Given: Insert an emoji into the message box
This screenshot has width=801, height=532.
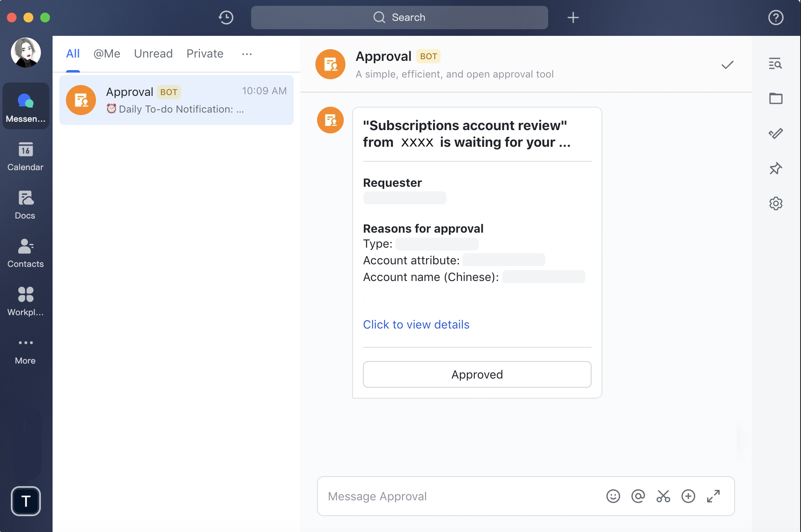Looking at the screenshot, I should tap(613, 496).
